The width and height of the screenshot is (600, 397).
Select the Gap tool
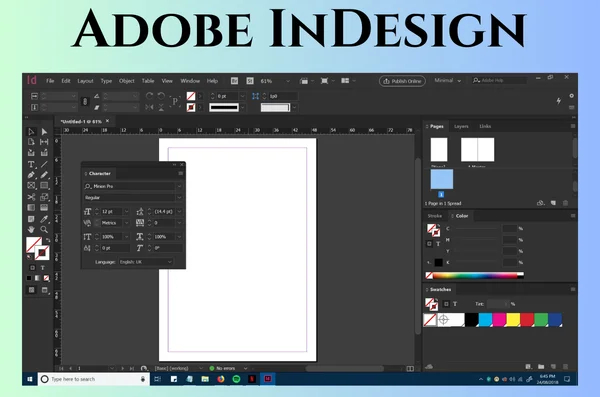(44, 142)
